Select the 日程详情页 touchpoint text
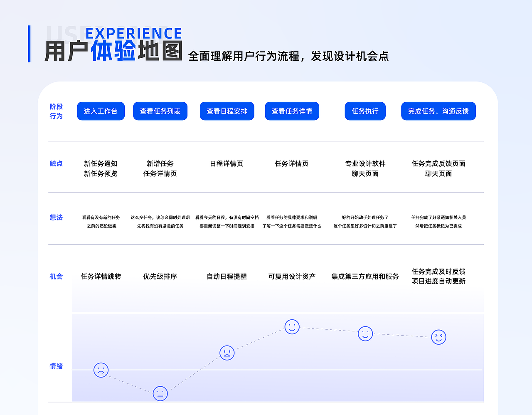The width and height of the screenshot is (532, 415). tap(227, 163)
